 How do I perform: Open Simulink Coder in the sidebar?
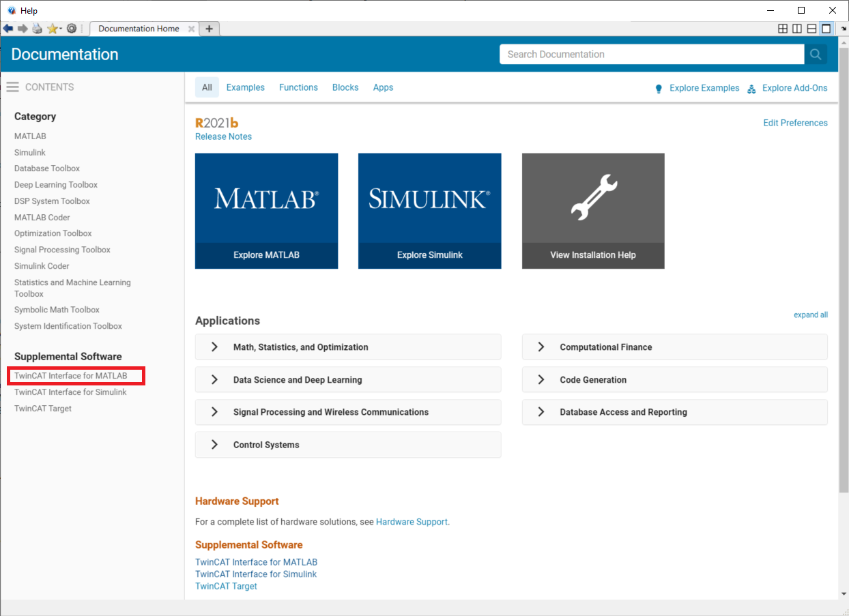(42, 266)
